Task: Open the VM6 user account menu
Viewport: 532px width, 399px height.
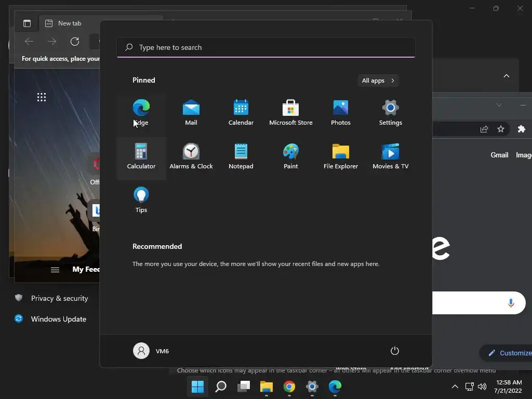Action: 151,351
